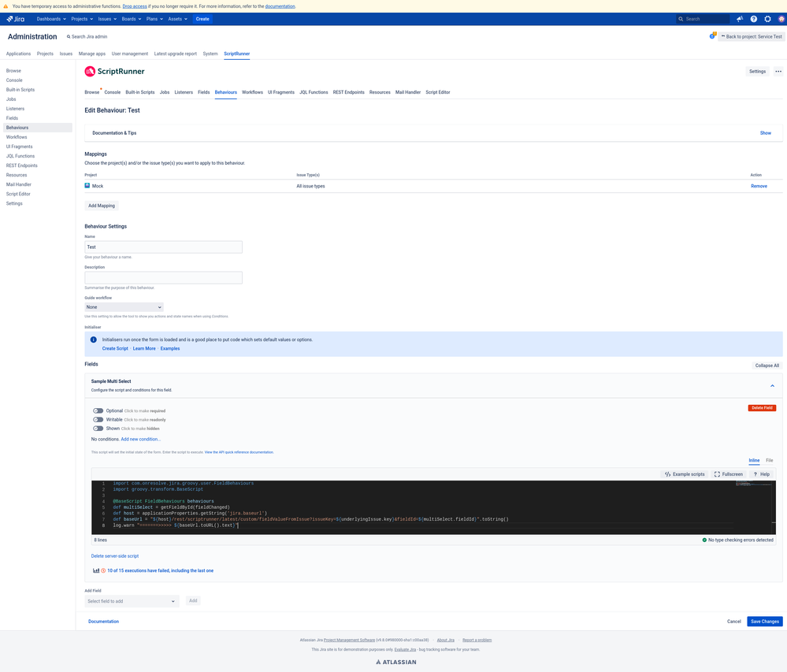The width and height of the screenshot is (787, 672).
Task: Open the Guide workflow dropdown
Action: tap(124, 307)
